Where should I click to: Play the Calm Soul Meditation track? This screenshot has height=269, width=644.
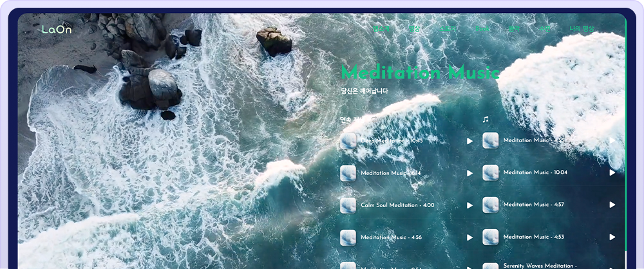pos(469,205)
